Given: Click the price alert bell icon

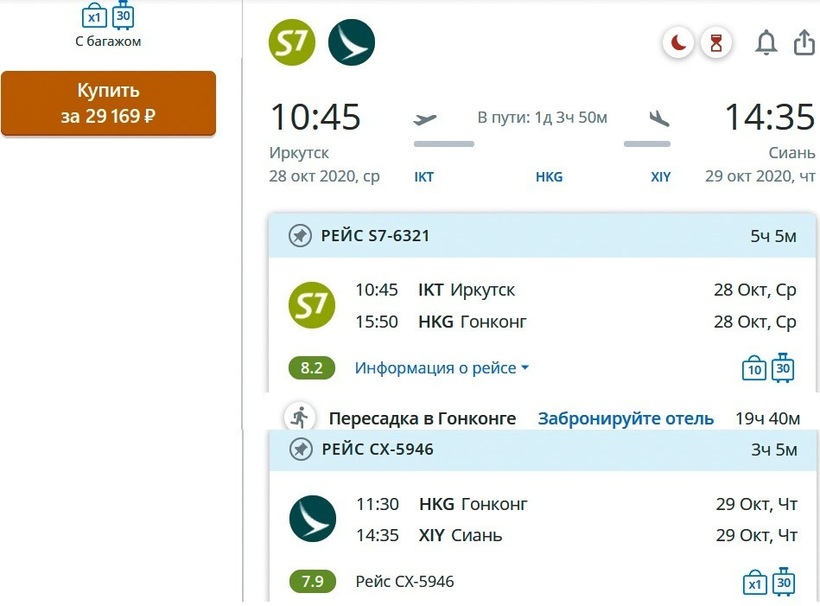Looking at the screenshot, I should click(766, 43).
